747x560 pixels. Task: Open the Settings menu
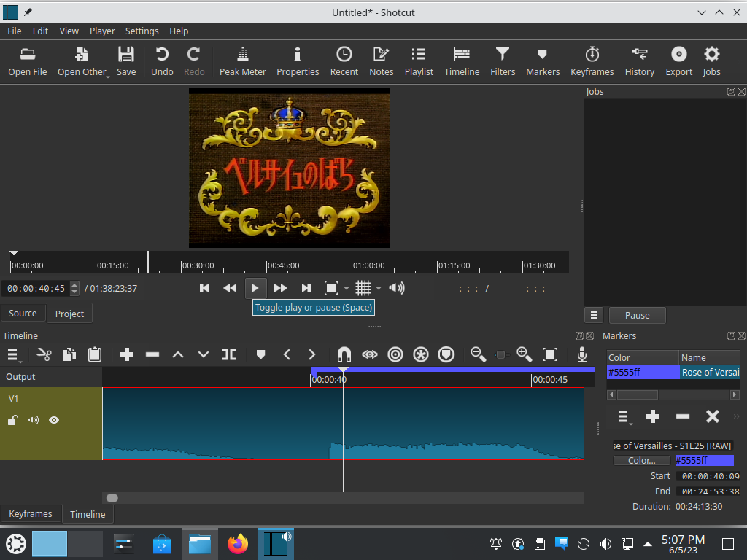pyautogui.click(x=142, y=31)
